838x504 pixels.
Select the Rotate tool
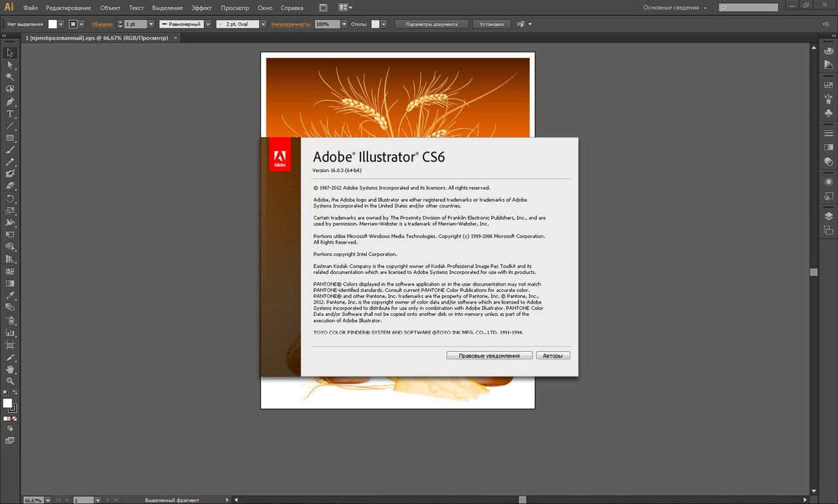(10, 199)
